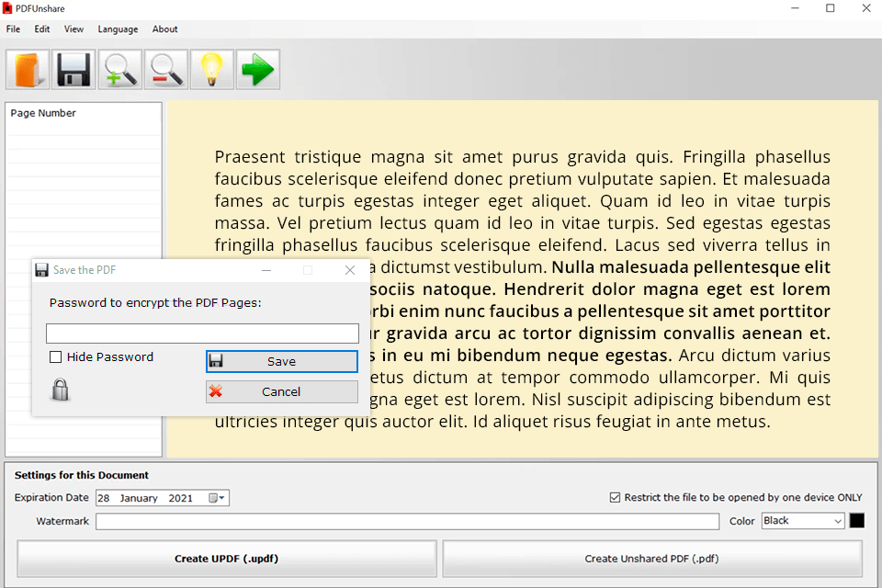This screenshot has width=882, height=588.
Task: Click into the Watermark text field
Action: 407,522
